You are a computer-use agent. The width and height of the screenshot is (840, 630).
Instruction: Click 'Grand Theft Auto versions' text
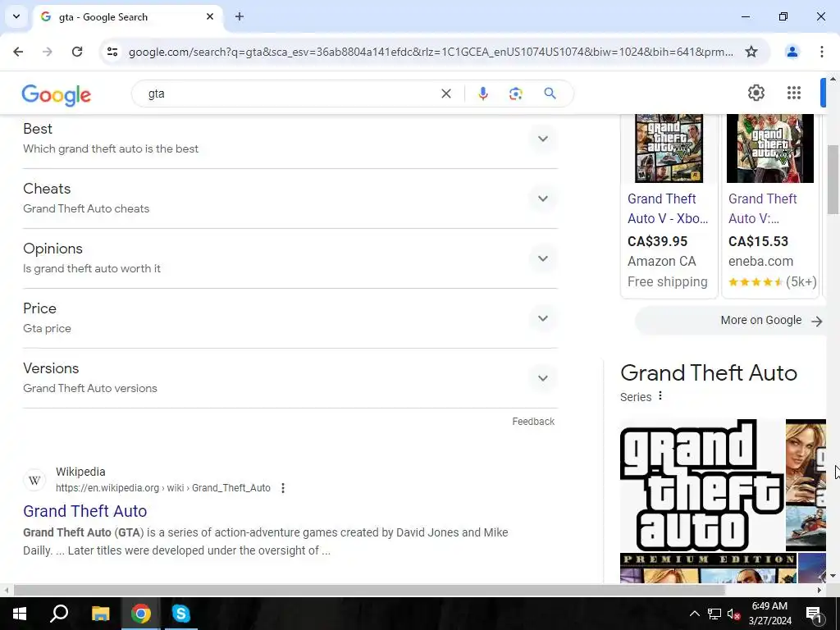[x=90, y=388]
